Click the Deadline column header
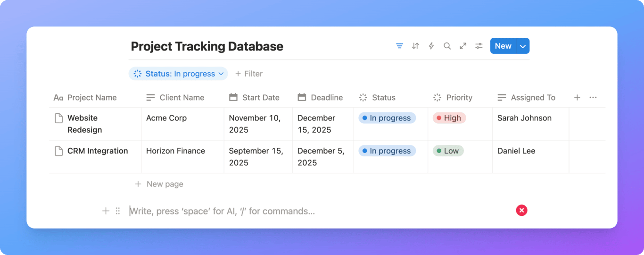Viewport: 644px width, 255px height. pos(320,98)
